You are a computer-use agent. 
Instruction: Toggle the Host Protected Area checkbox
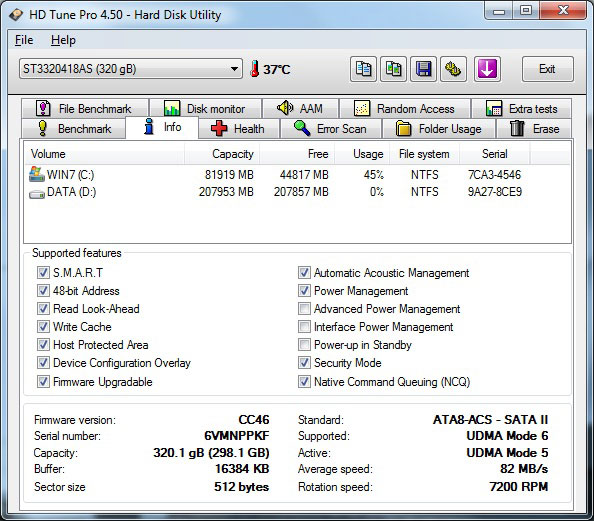tap(43, 344)
